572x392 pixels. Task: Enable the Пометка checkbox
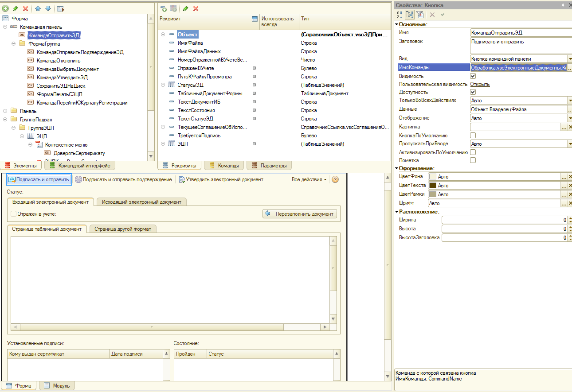click(x=473, y=160)
